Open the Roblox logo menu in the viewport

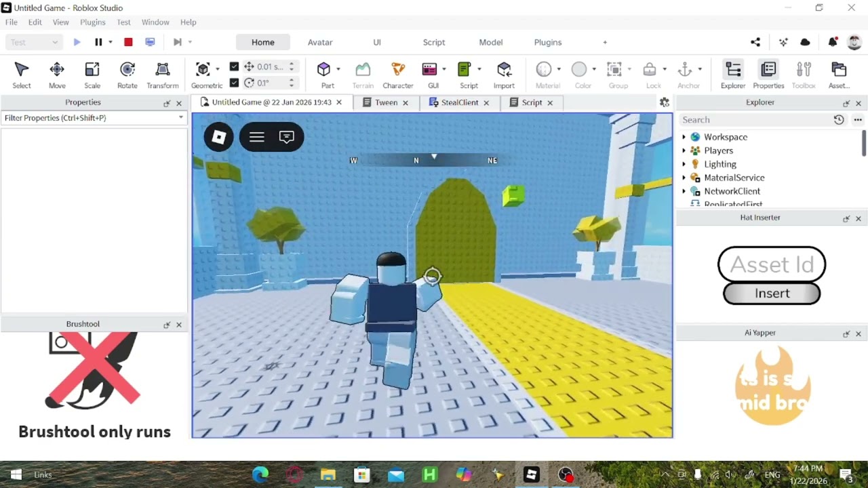pyautogui.click(x=218, y=137)
